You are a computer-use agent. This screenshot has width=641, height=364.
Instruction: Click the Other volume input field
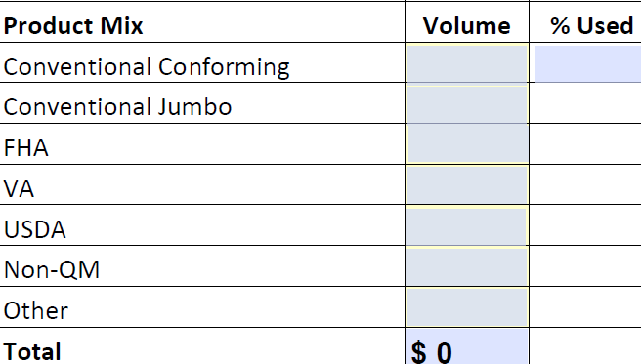467,307
